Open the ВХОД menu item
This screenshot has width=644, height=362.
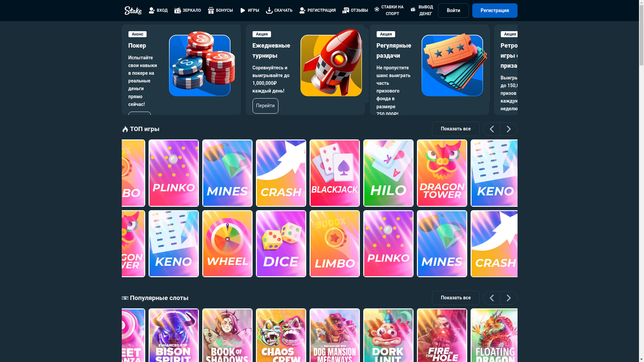click(158, 10)
